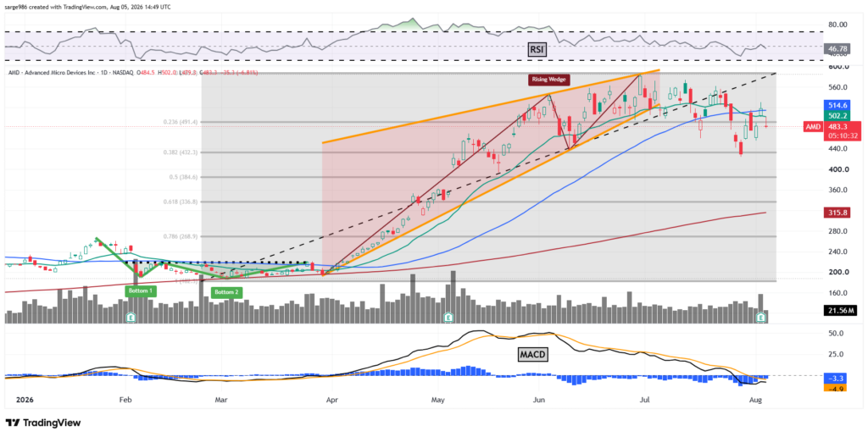Click the 160.0 price axis label
The image size is (868, 437).
838,293
